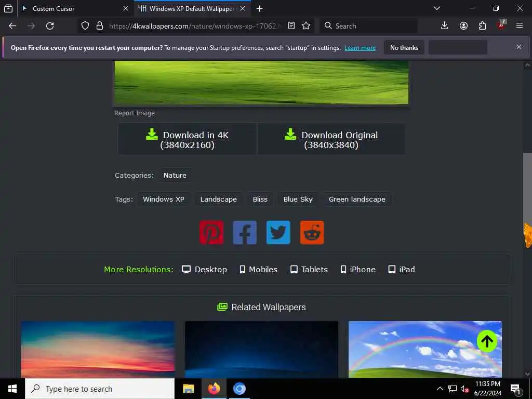
Task: Switch to Custom Cursor tab
Action: tap(75, 8)
